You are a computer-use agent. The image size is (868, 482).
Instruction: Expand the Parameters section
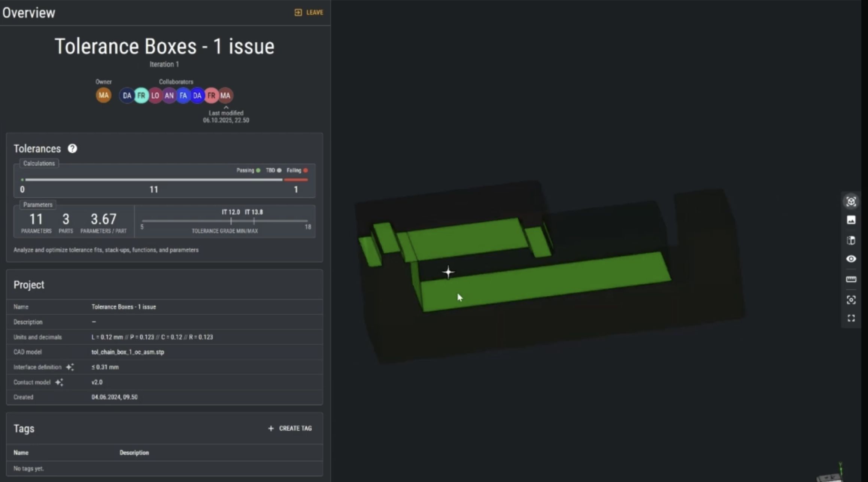[37, 205]
